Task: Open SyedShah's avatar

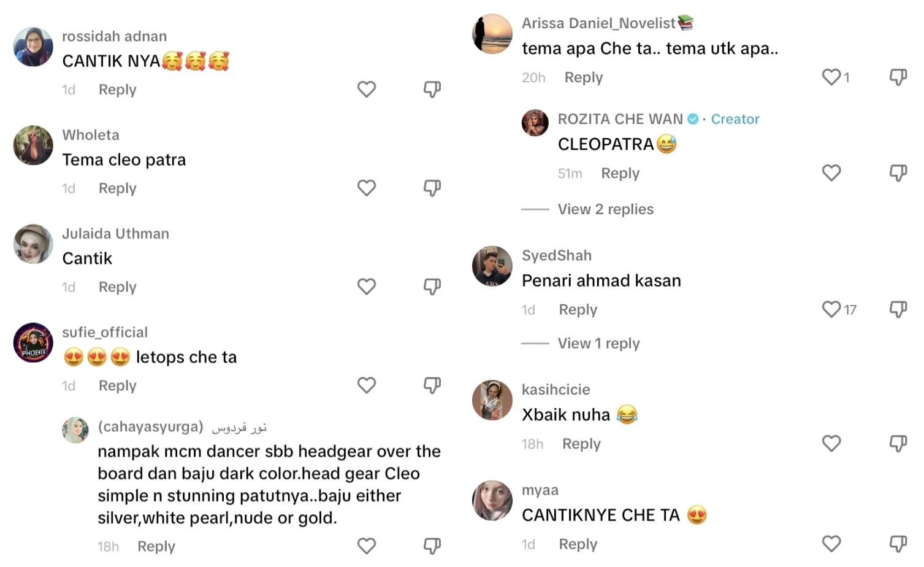Action: (492, 266)
